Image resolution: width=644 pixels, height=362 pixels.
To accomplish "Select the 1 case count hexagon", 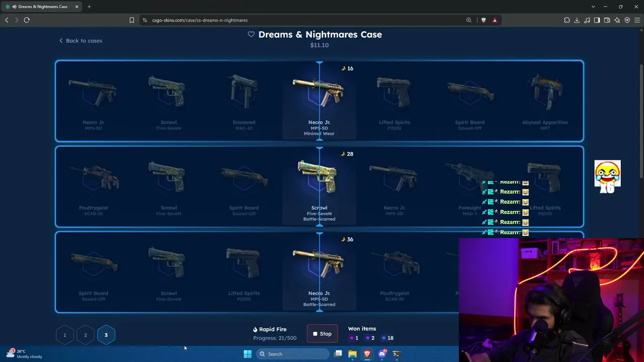I will (x=64, y=335).
